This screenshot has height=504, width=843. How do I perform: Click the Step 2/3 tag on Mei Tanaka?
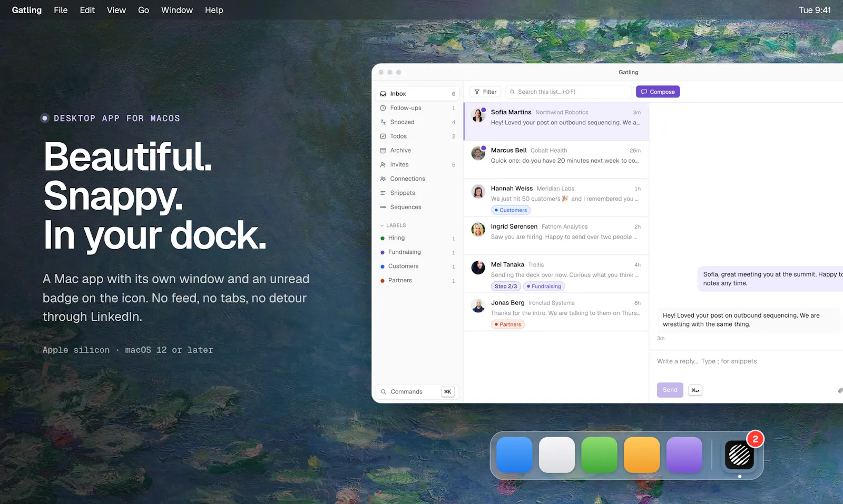506,286
